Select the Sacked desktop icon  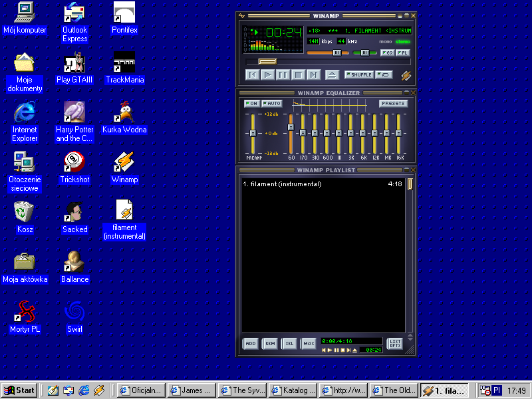click(x=74, y=217)
